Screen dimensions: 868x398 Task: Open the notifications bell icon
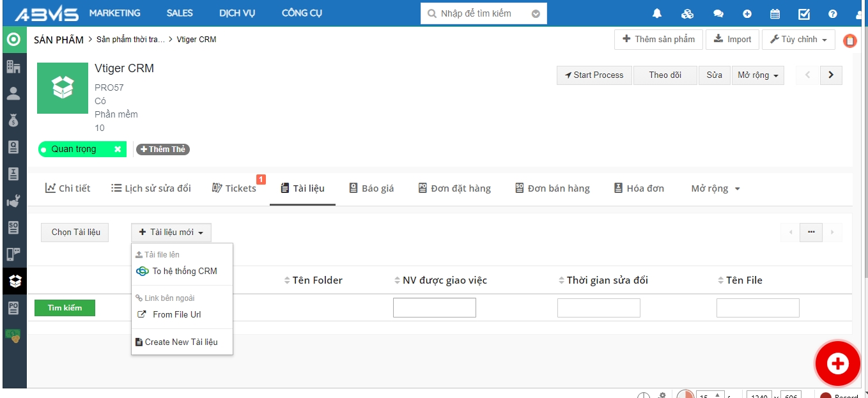(657, 13)
